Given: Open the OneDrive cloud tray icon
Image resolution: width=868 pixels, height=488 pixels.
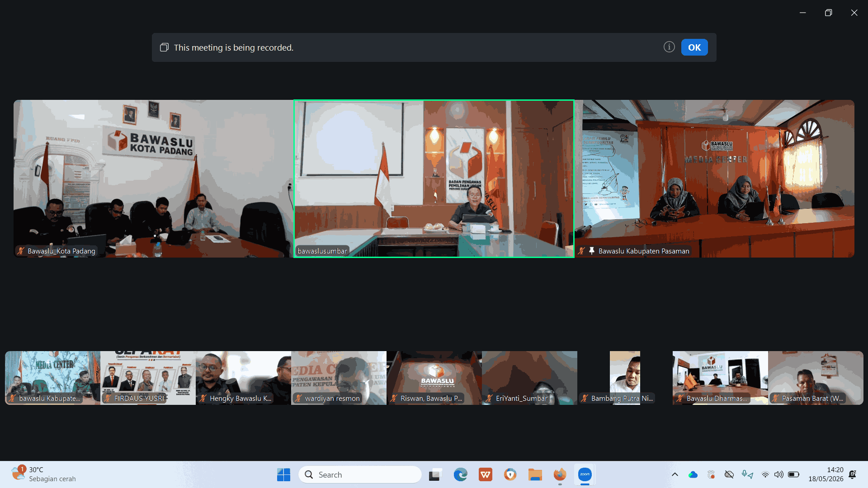Looking at the screenshot, I should (693, 474).
